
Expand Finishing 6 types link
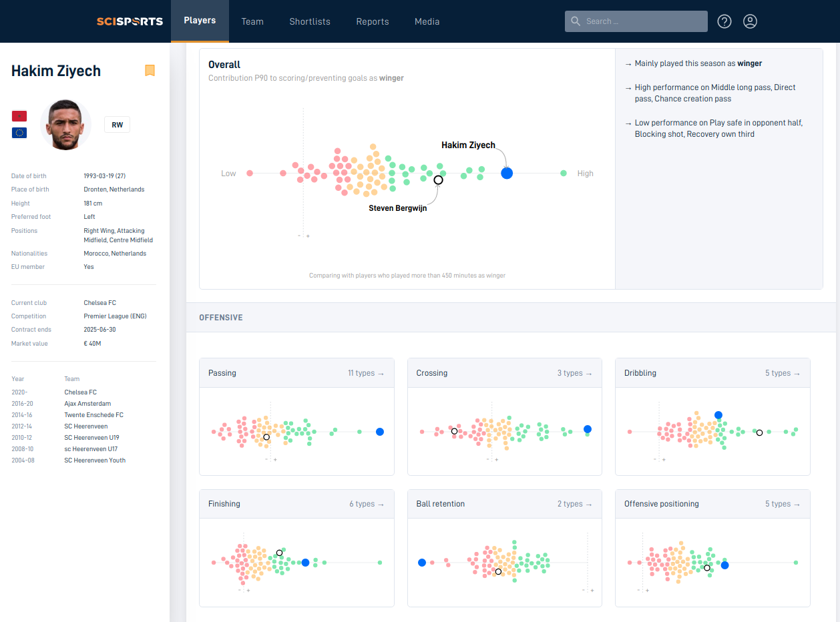pyautogui.click(x=367, y=504)
